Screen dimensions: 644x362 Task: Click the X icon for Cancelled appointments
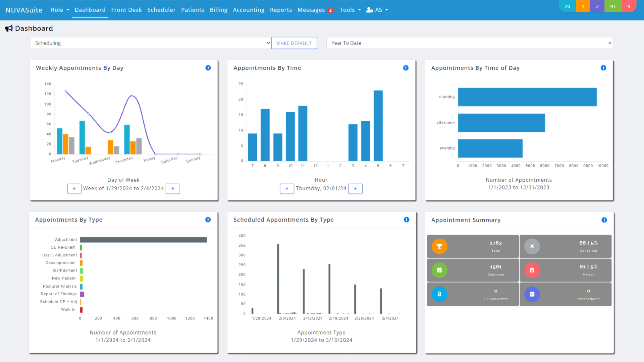[532, 246]
